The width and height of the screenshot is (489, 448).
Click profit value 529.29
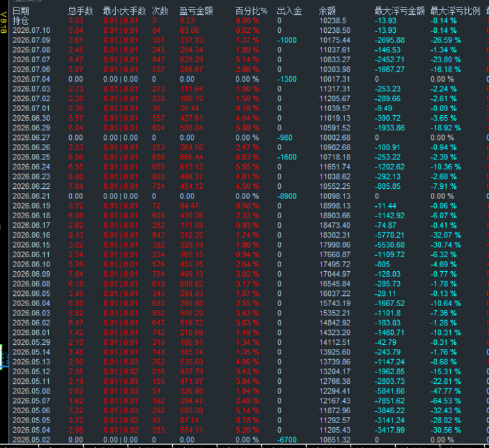tap(192, 60)
